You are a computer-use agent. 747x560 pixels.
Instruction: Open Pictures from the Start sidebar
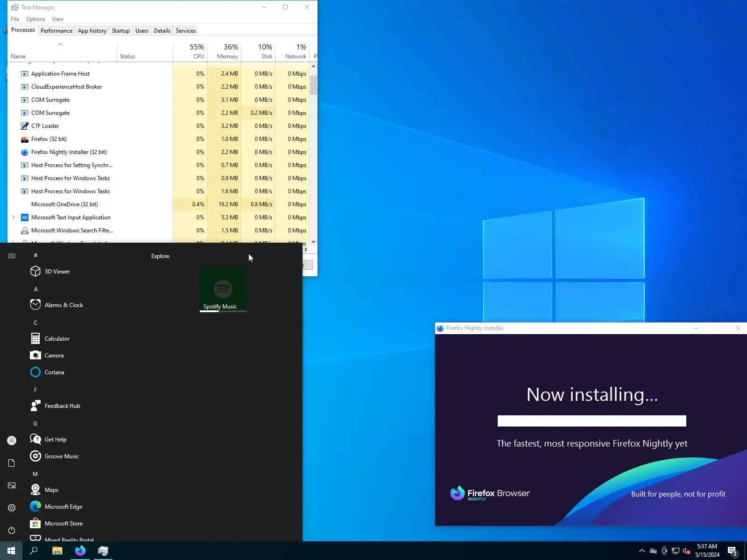coord(12,485)
